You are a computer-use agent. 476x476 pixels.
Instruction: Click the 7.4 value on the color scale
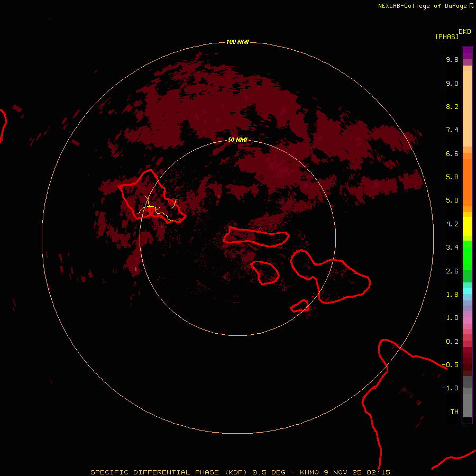tap(452, 130)
